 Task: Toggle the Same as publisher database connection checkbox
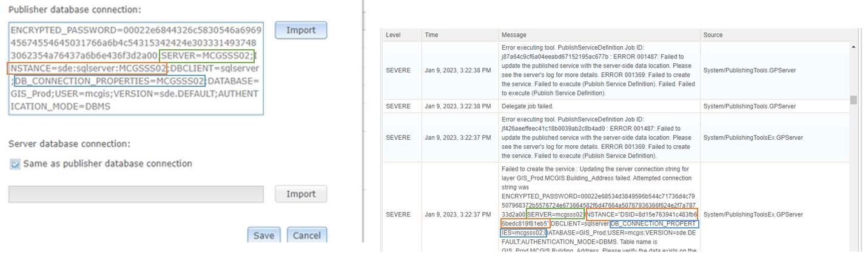point(15,164)
